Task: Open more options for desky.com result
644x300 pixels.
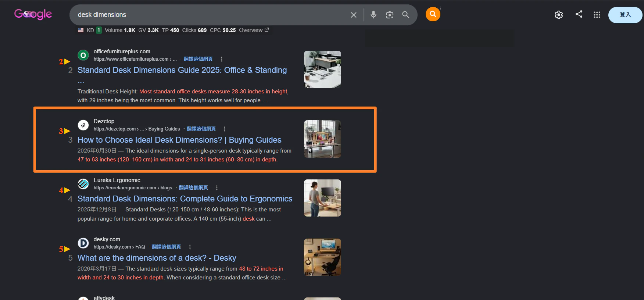Action: pyautogui.click(x=190, y=247)
